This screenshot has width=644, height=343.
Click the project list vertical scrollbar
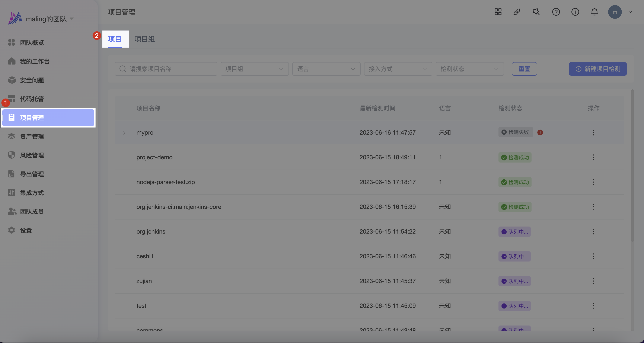click(x=632, y=165)
